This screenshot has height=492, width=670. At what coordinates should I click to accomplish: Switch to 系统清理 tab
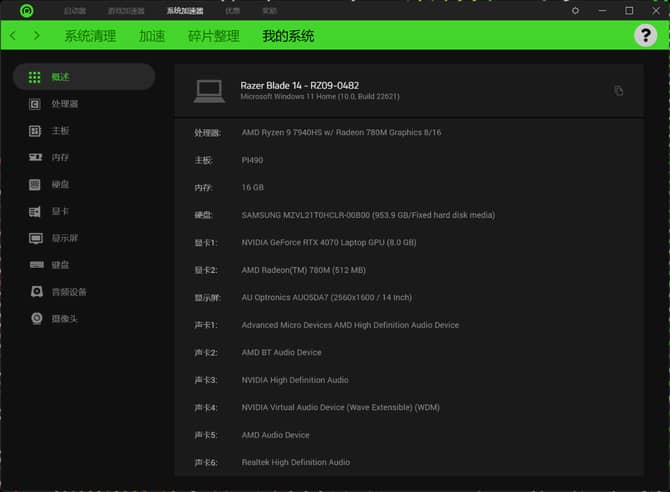[90, 36]
